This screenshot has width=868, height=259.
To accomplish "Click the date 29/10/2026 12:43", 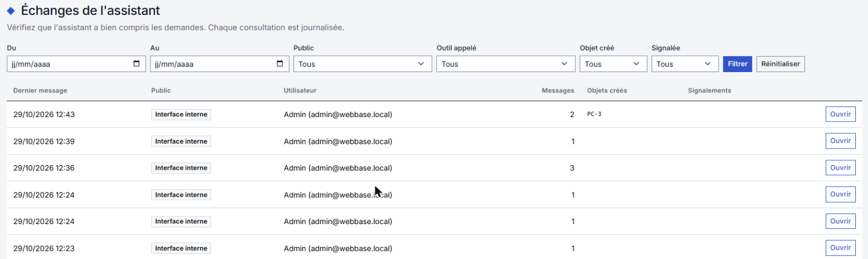I will (44, 114).
